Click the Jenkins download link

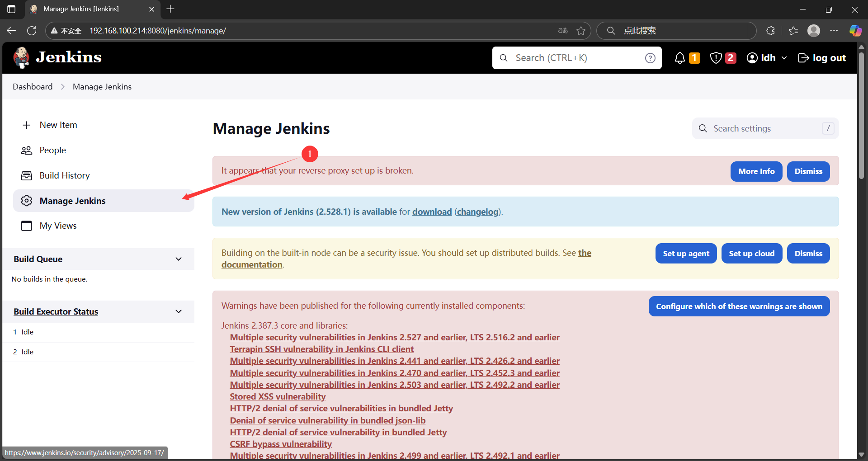coord(432,212)
